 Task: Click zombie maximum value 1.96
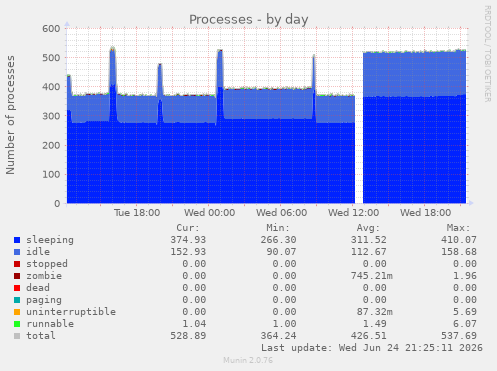coord(465,276)
